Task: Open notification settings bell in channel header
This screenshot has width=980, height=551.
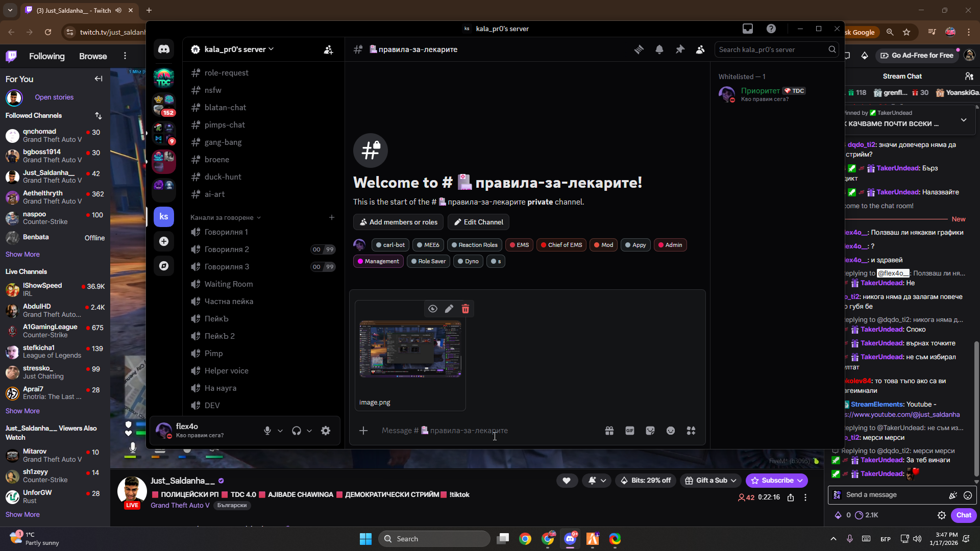Action: [x=659, y=49]
